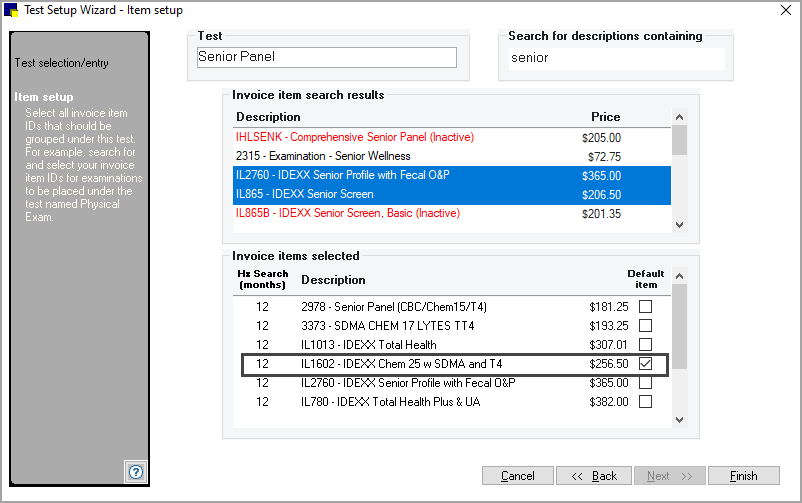The image size is (802, 503).
Task: Select 2315 Examination Senior Wellness result
Action: click(x=452, y=156)
